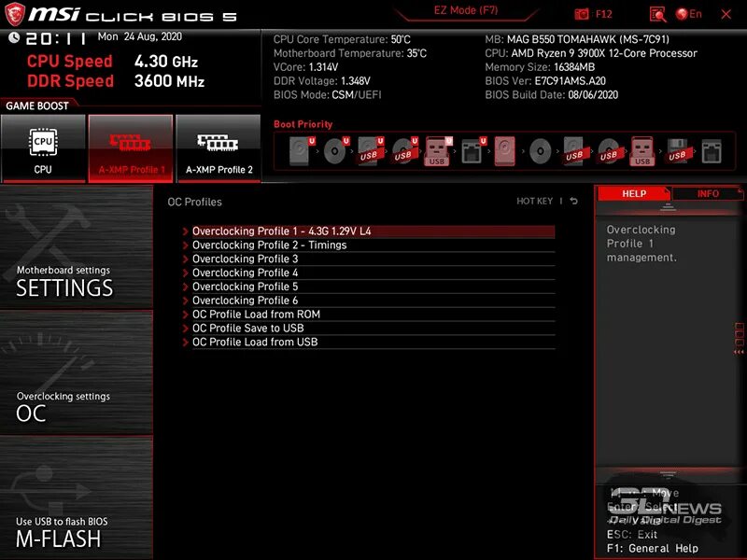The height and width of the screenshot is (560, 747).
Task: Select the UEFI CD/DVD boot device with U badge
Action: [x=336, y=151]
